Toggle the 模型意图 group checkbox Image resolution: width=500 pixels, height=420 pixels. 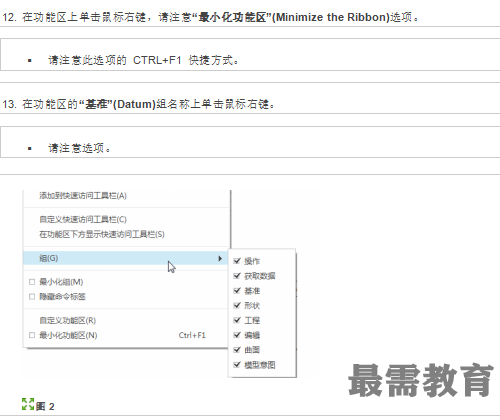point(237,365)
